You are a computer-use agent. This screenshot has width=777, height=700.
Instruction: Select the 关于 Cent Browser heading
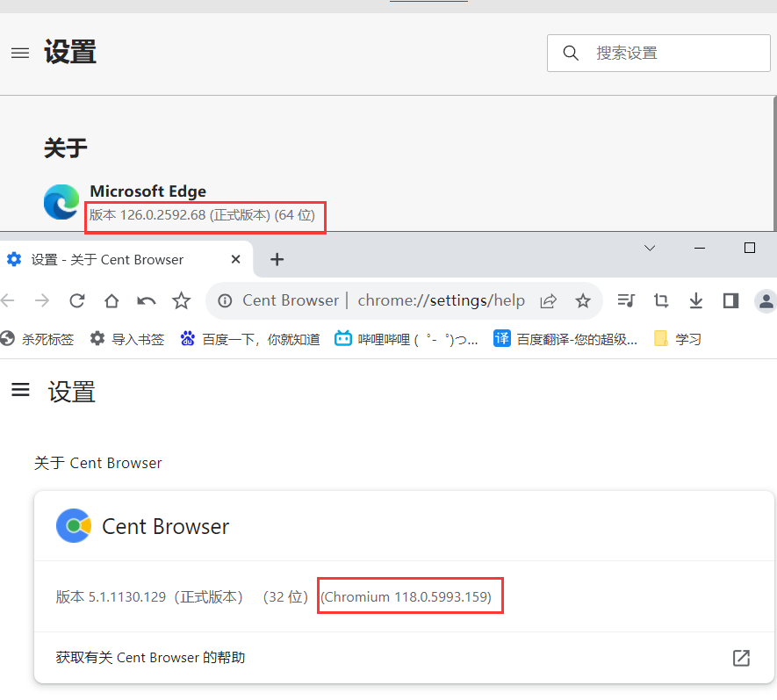[97, 463]
